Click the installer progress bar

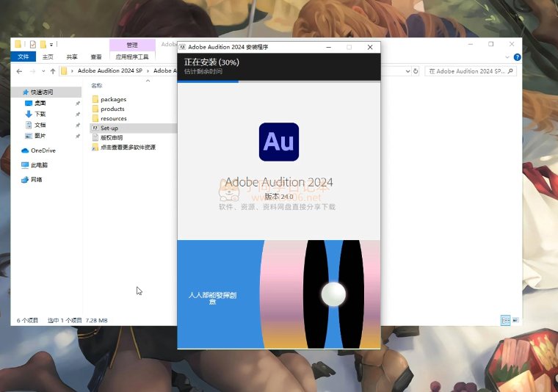[279, 81]
